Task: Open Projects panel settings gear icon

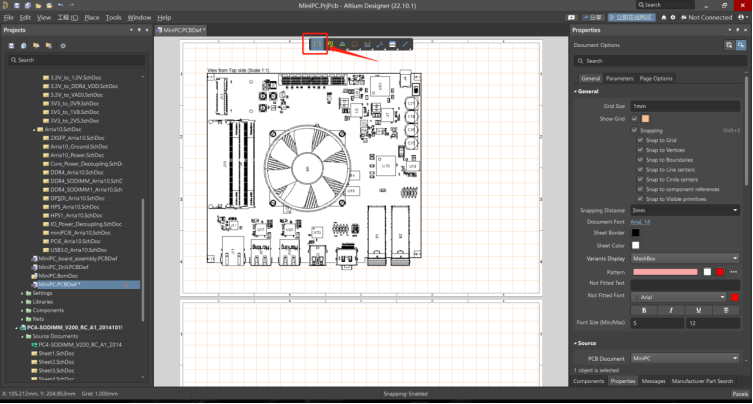Action: (x=63, y=45)
